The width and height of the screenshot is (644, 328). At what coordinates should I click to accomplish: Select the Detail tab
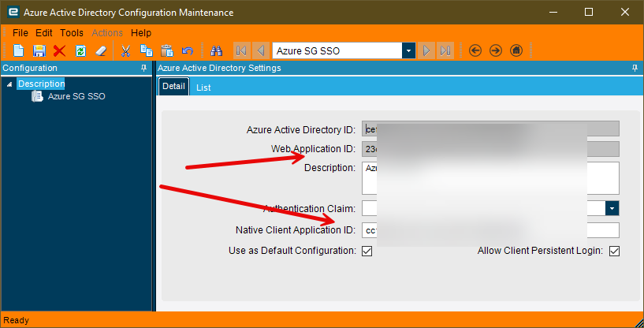(x=173, y=86)
